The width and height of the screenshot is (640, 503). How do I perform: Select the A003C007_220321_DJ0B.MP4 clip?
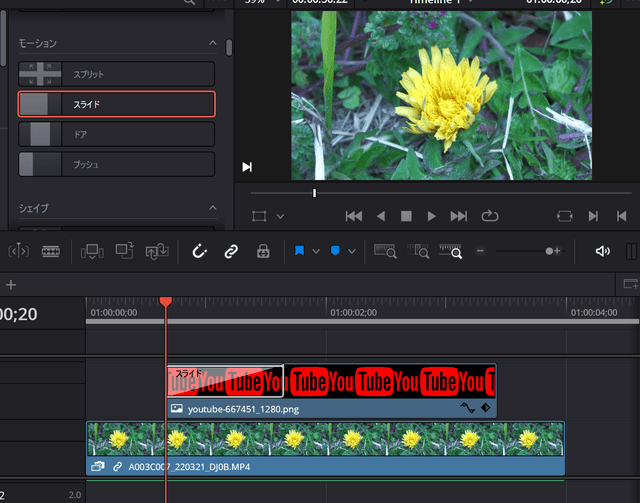coord(325,448)
